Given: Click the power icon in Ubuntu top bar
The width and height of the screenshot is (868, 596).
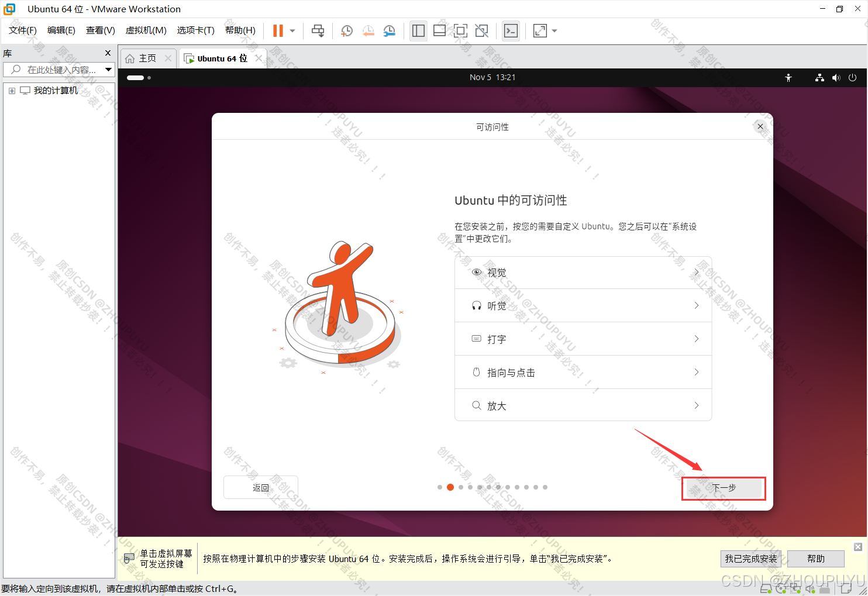Looking at the screenshot, I should coord(852,77).
